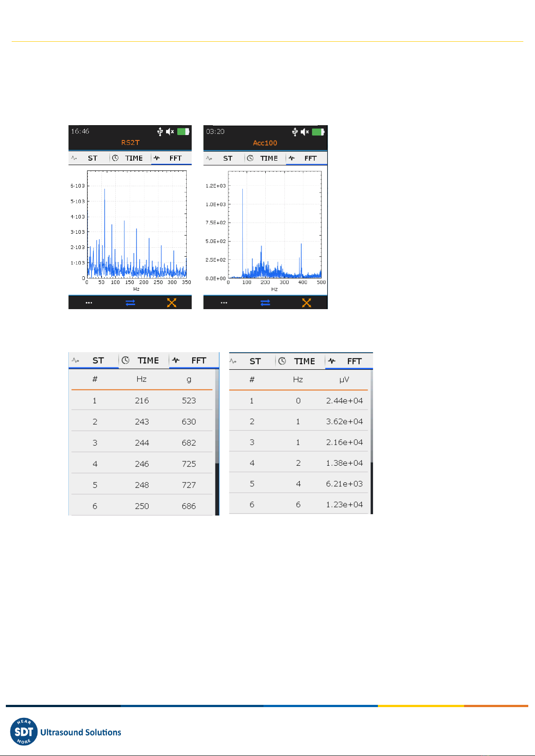Image resolution: width=535 pixels, height=756 pixels.
Task: Select the FFT tab in the Acc100 screen
Action: point(307,158)
